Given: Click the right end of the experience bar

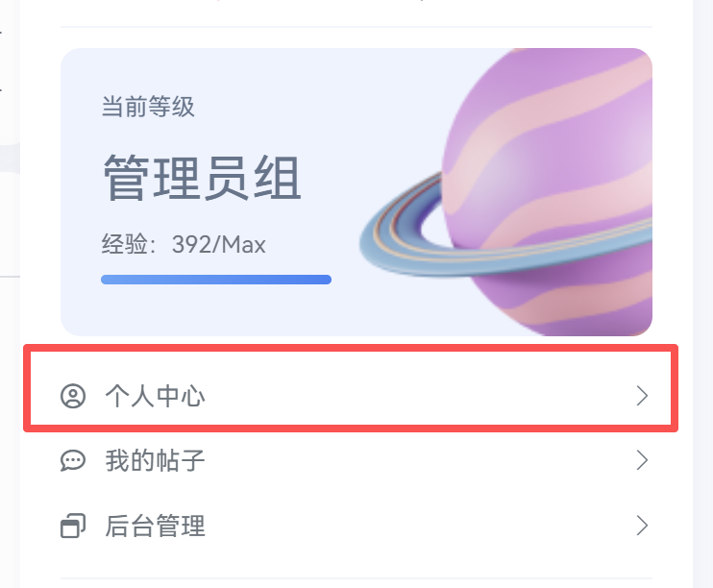Looking at the screenshot, I should point(326,280).
